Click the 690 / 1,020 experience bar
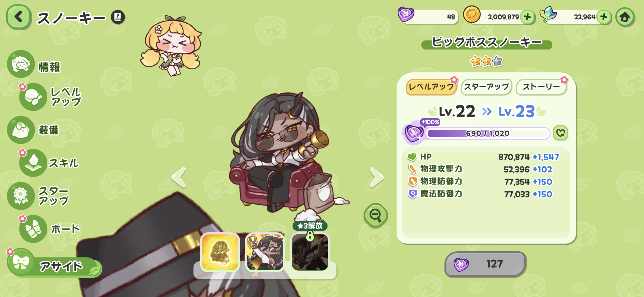The image size is (644, 297). (488, 133)
